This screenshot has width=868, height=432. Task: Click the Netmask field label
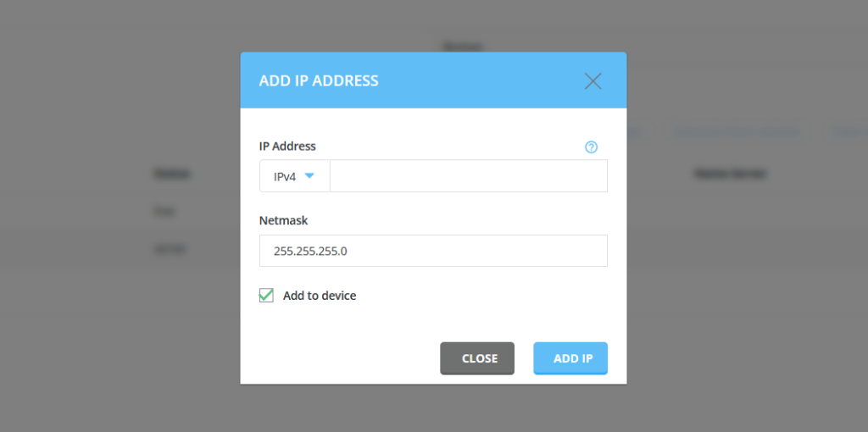(283, 221)
